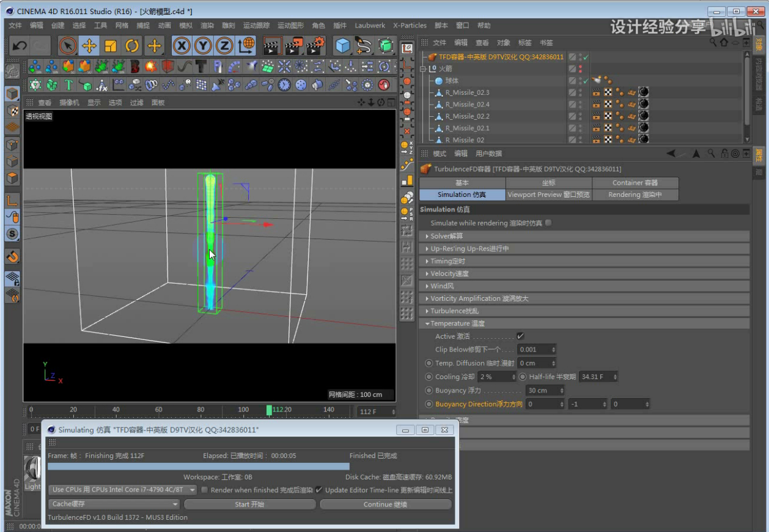Click the timeline playhead at frame 112
769x532 pixels.
coord(269,410)
